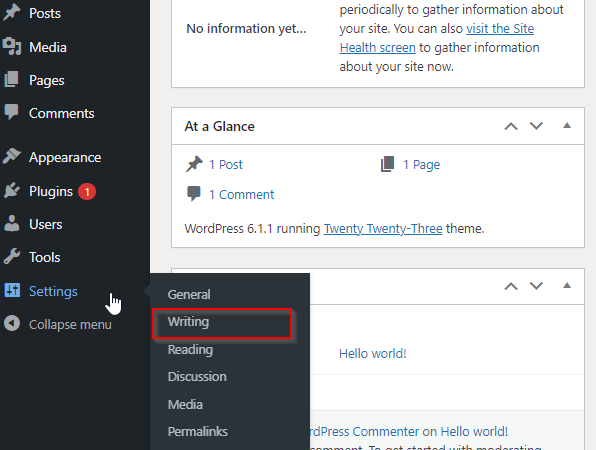The width and height of the screenshot is (596, 450).
Task: Click the Comments speech bubble icon in sidebar
Action: pos(11,112)
